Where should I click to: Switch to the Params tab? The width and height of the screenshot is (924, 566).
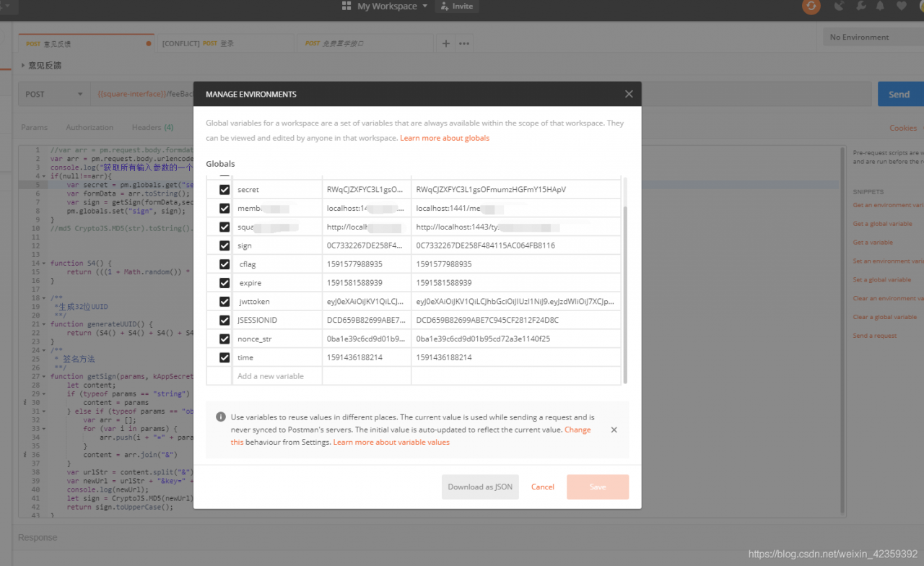coord(34,127)
